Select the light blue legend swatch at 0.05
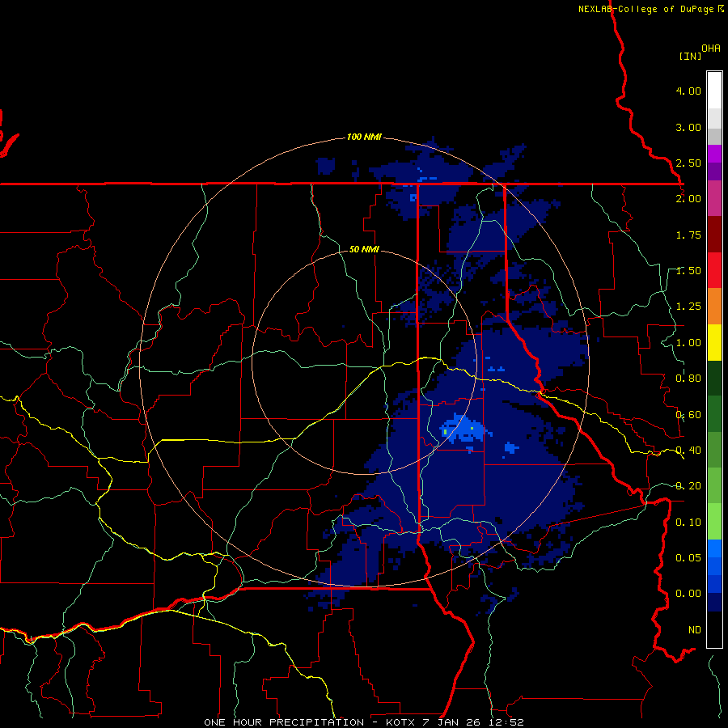728x728 pixels. coord(714,548)
